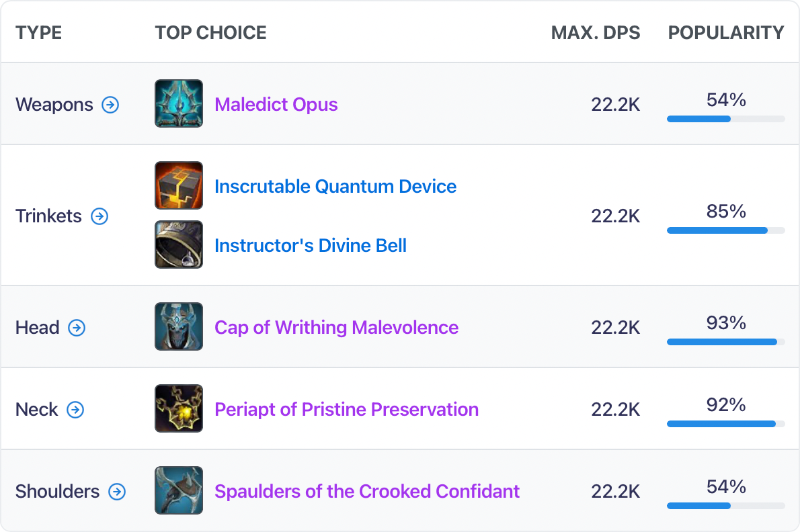Expand the Head category details
The width and height of the screenshot is (800, 532).
tap(78, 328)
